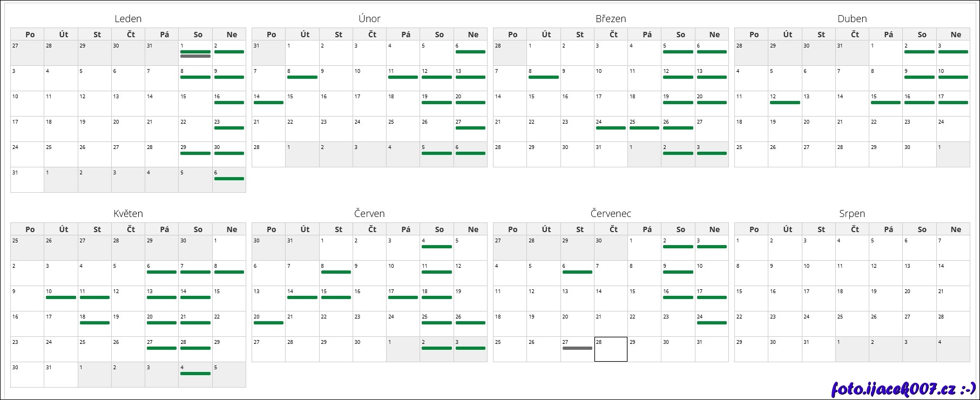The width and height of the screenshot is (980, 400).
Task: Click the green event on Březen 8
Action: pyautogui.click(x=544, y=77)
